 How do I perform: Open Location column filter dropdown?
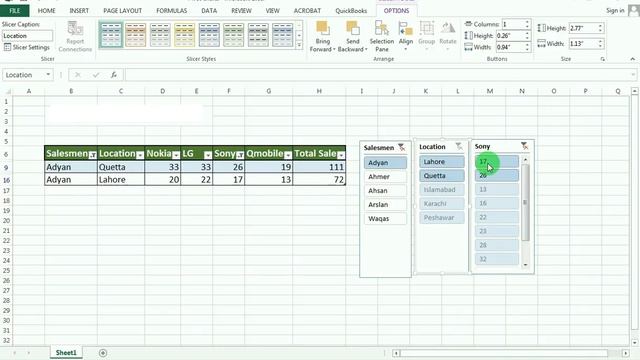point(140,155)
